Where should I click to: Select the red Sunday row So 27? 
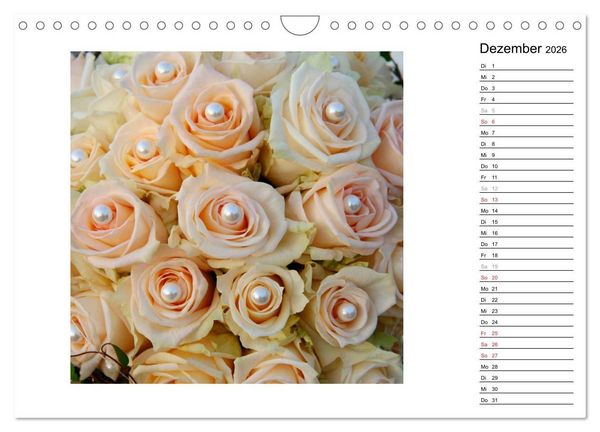(527, 355)
